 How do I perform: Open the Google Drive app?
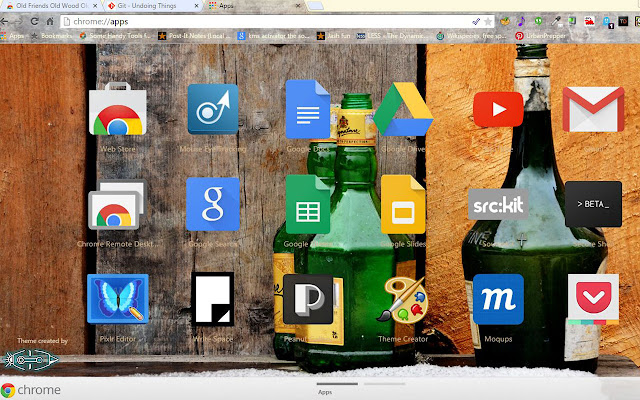pos(403,109)
